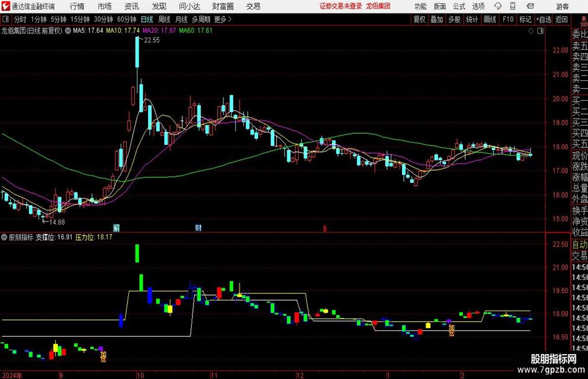The height and width of the screenshot is (379, 588).
Task: Switch to 15分钟 period tab
Action: tap(80, 19)
